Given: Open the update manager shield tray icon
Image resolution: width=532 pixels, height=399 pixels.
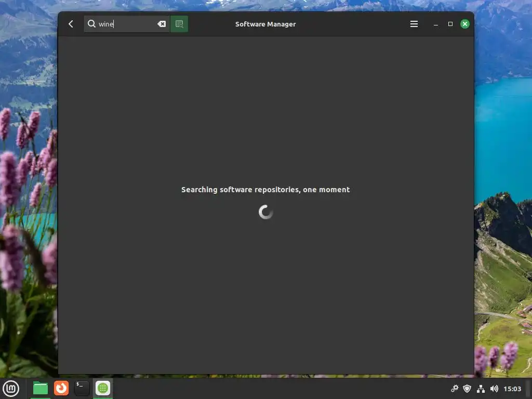Looking at the screenshot, I should (467, 389).
